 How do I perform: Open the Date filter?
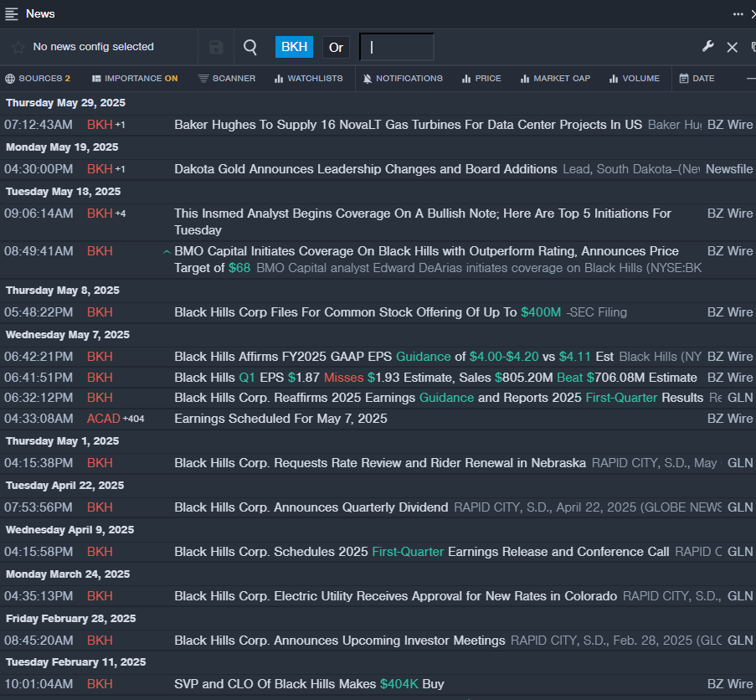tap(697, 79)
